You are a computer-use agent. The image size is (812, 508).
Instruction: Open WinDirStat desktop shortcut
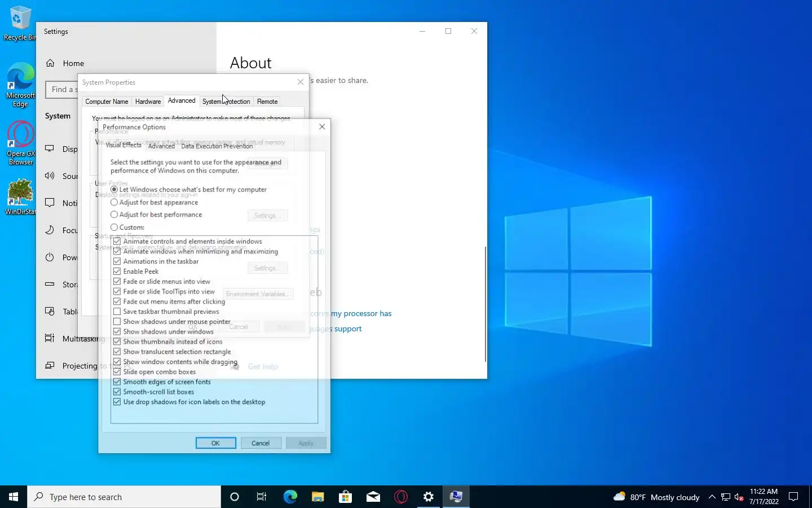[x=20, y=197]
